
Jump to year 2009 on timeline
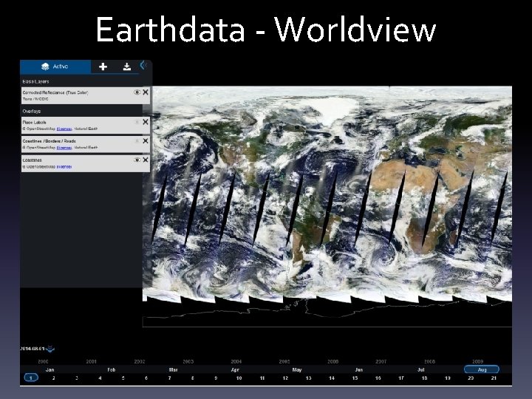[478, 361]
